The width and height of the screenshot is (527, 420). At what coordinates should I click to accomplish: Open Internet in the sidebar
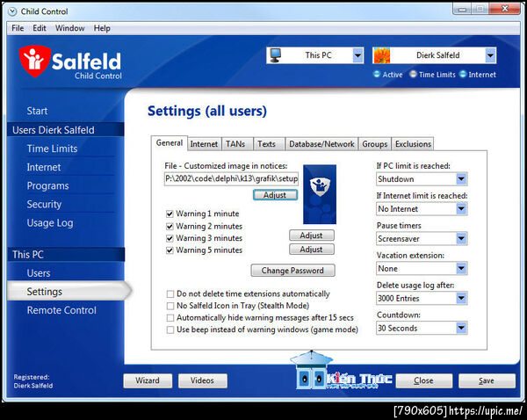click(44, 167)
